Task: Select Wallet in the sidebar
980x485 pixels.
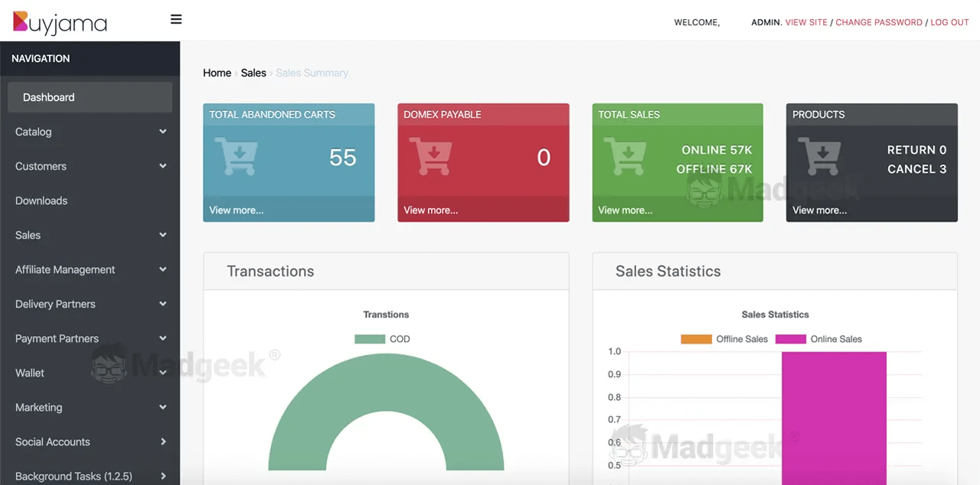Action: pyautogui.click(x=30, y=373)
